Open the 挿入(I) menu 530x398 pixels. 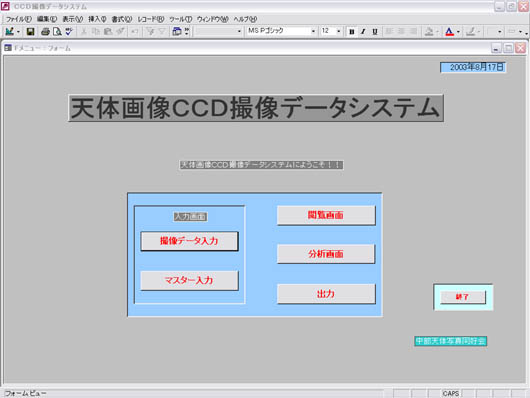tap(97, 19)
